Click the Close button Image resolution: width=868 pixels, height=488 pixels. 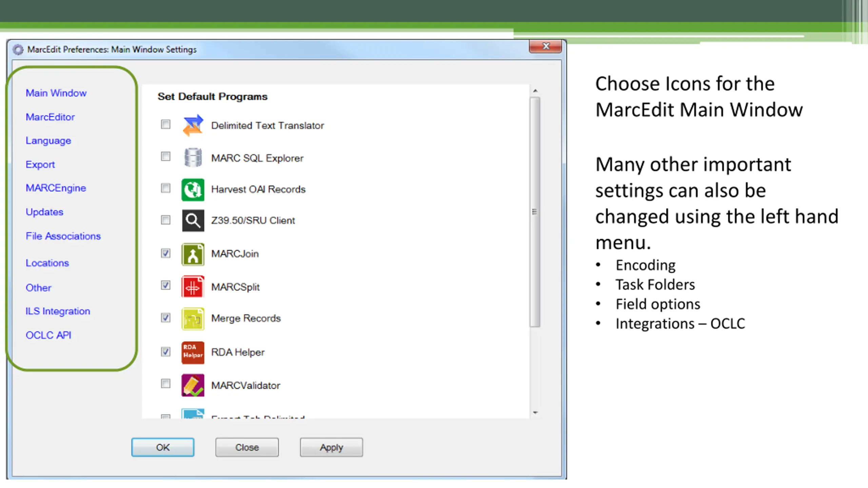click(x=247, y=447)
